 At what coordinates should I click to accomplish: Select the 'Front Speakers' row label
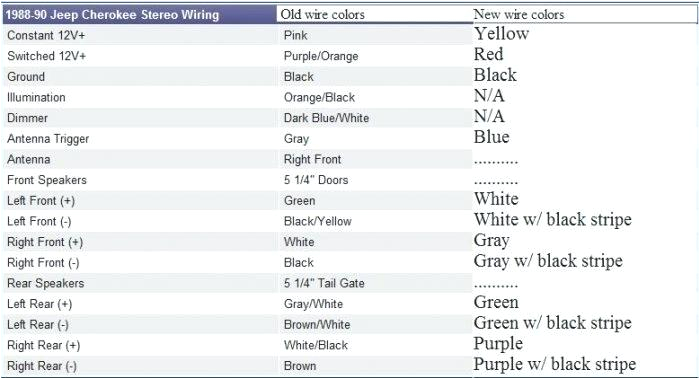tap(47, 180)
